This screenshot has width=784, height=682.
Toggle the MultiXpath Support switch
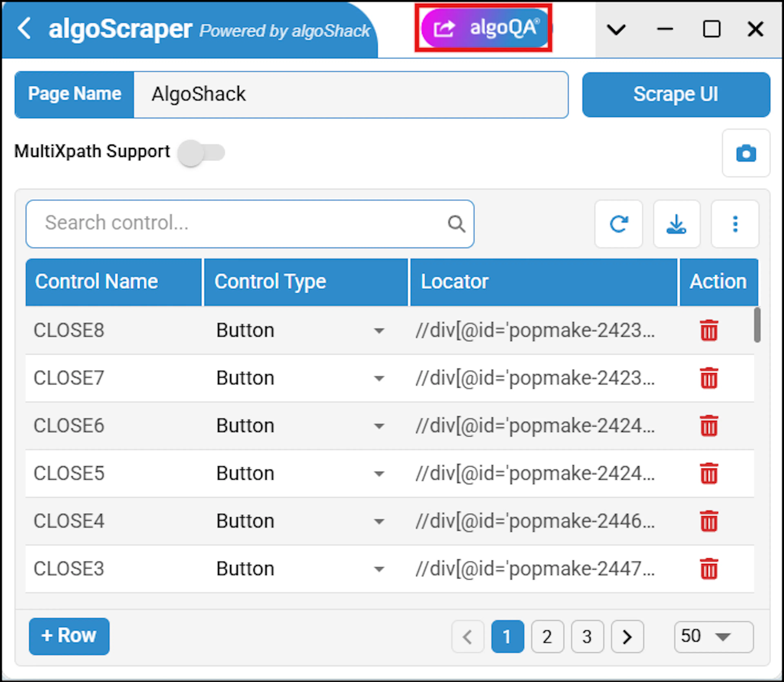click(201, 153)
